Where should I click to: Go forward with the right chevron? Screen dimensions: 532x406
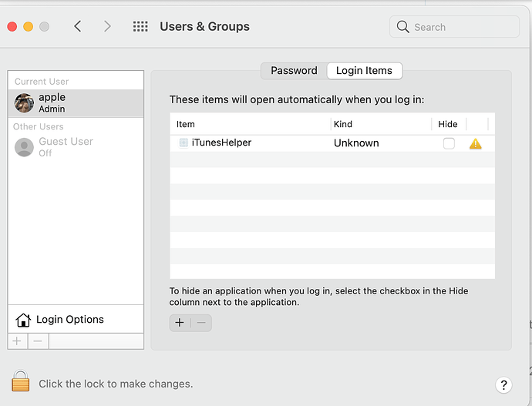(107, 26)
